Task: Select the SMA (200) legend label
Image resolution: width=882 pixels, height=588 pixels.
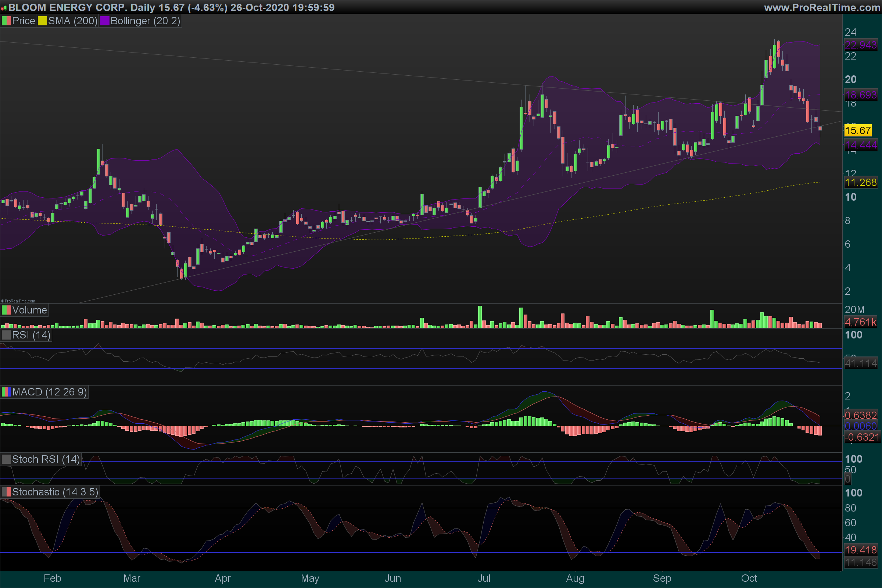Action: point(73,21)
